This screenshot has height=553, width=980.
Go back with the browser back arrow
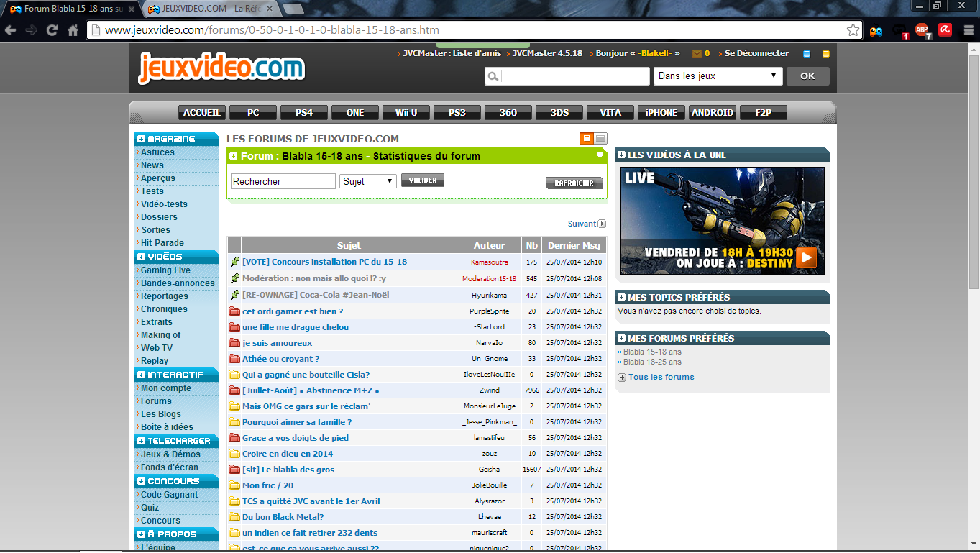click(x=10, y=30)
